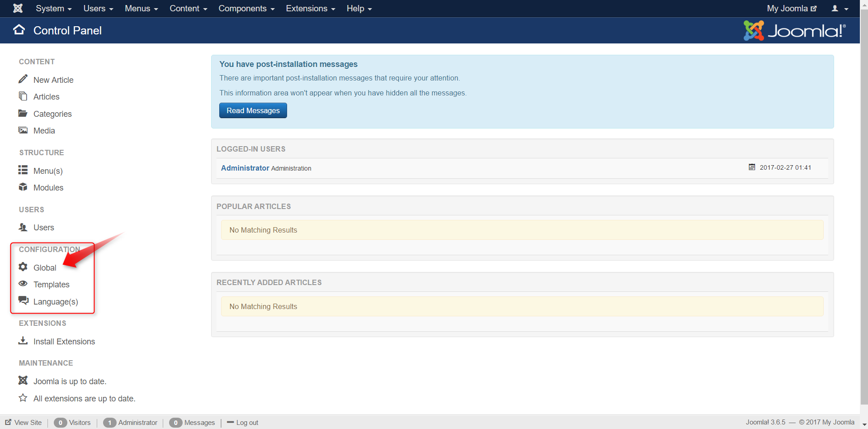Click the Read Messages button

pos(253,110)
